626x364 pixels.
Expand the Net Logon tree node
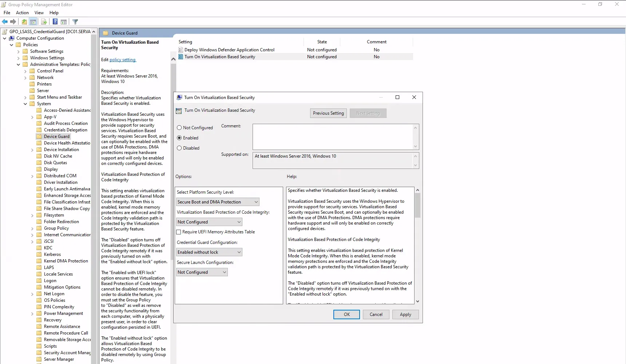coord(32,294)
